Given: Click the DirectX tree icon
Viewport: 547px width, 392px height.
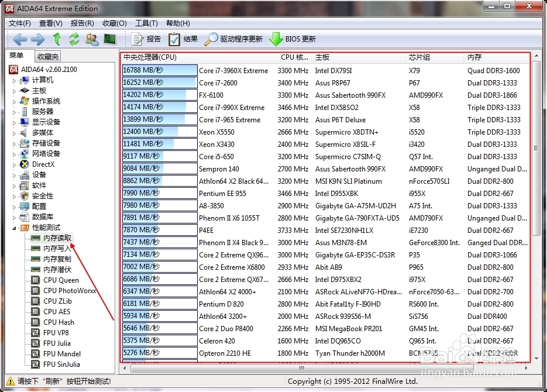Looking at the screenshot, I should pyautogui.click(x=25, y=164).
